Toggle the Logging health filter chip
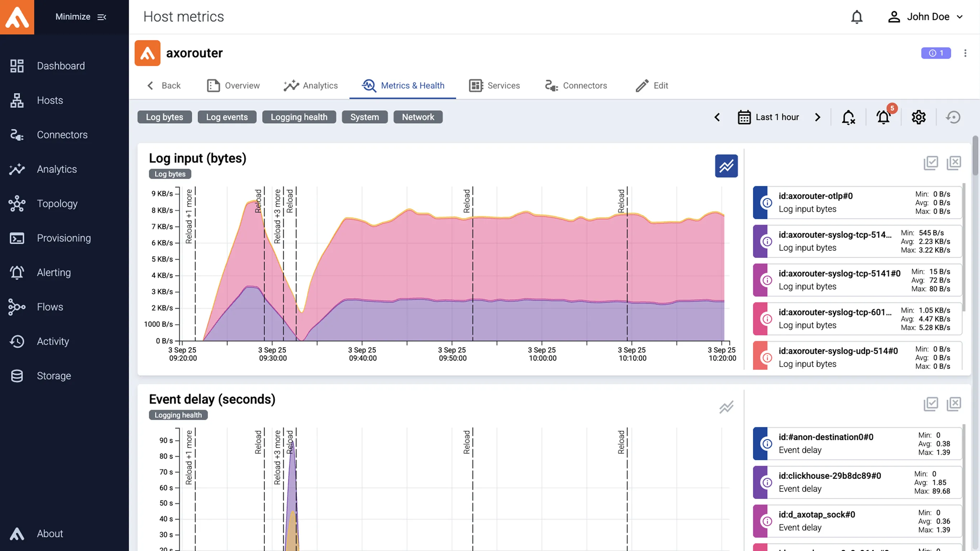The width and height of the screenshot is (980, 551). tap(299, 117)
